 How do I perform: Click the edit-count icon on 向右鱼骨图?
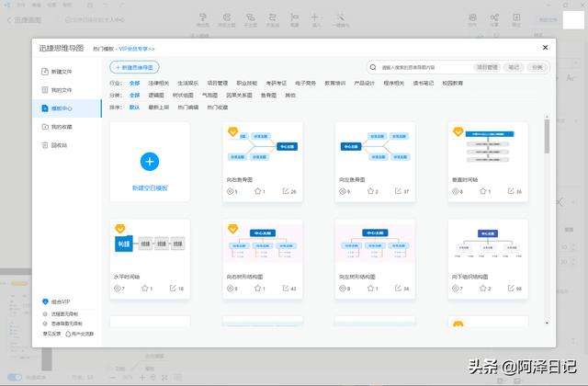point(286,191)
